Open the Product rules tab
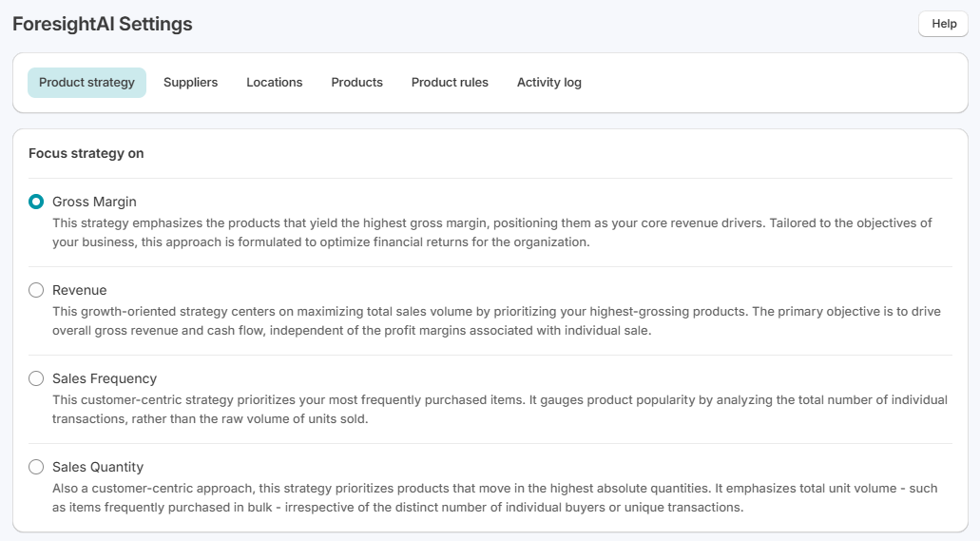Image resolution: width=980 pixels, height=541 pixels. tap(450, 83)
